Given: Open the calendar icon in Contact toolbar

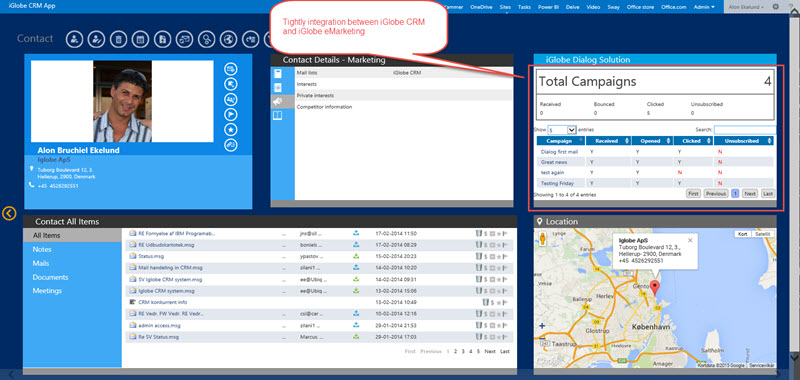Looking at the screenshot, I should (140, 39).
